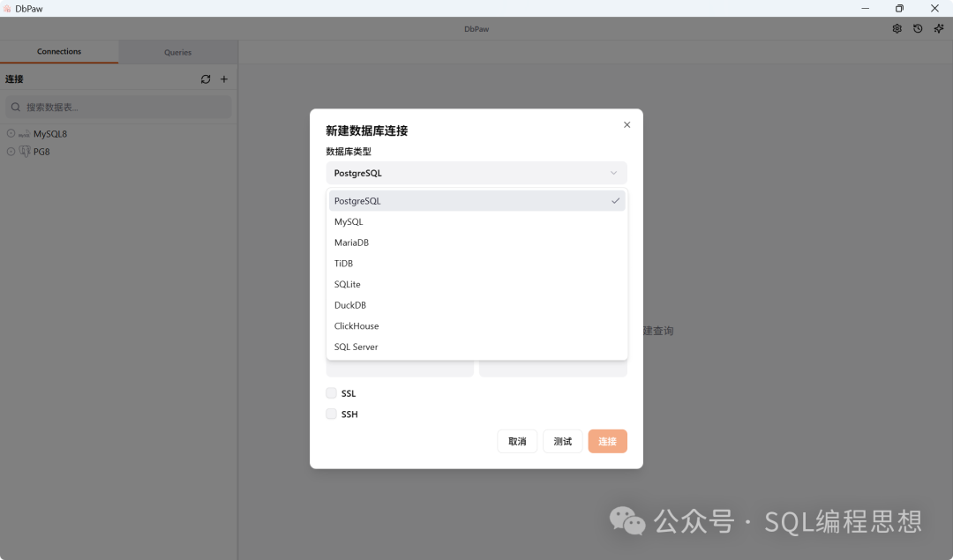Click the MySQL icon beside MySQL8
Viewport: 953px width, 560px height.
point(25,133)
